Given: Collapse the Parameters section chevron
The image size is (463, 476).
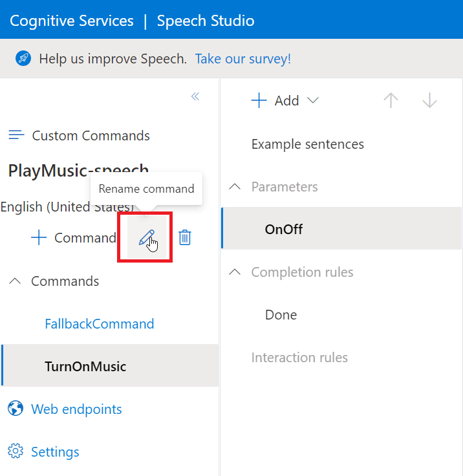Looking at the screenshot, I should coord(235,187).
